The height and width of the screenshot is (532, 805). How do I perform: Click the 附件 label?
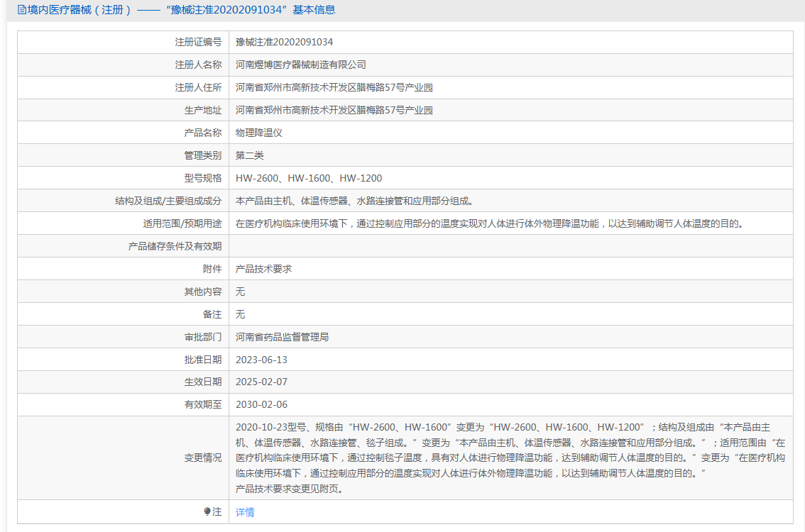point(212,269)
